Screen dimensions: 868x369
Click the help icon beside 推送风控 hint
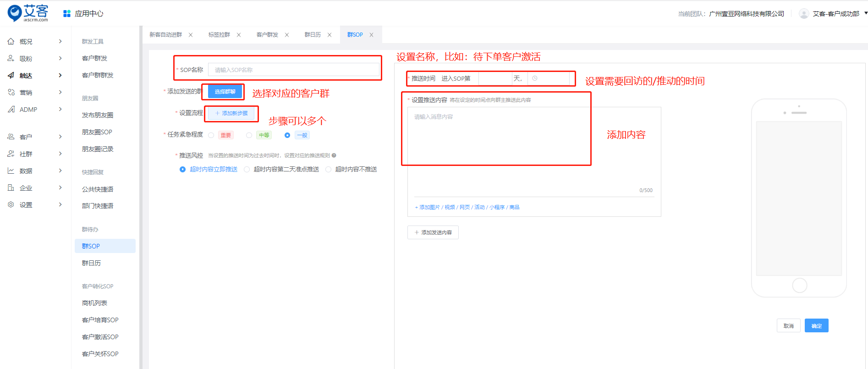pyautogui.click(x=334, y=155)
